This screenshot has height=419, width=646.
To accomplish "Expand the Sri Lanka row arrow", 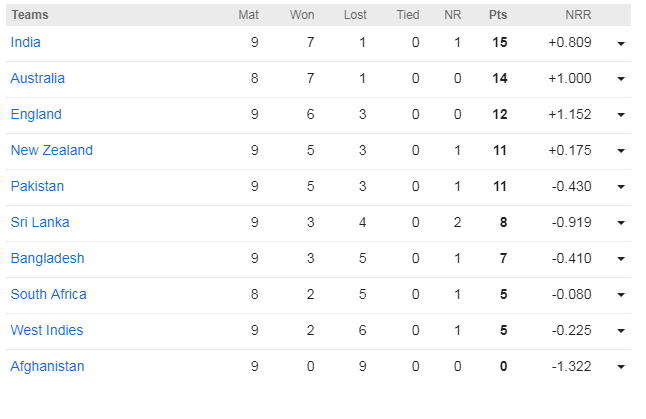I will (x=621, y=223).
